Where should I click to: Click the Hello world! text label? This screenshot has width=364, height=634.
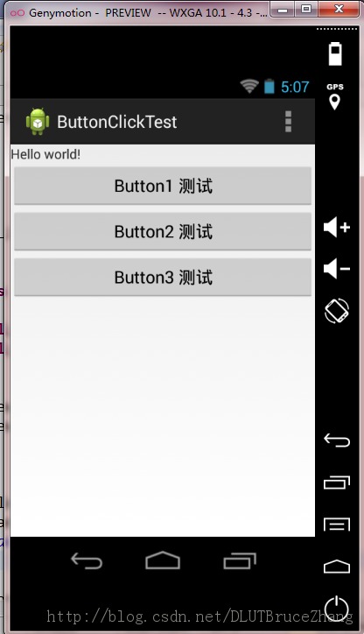(x=45, y=154)
